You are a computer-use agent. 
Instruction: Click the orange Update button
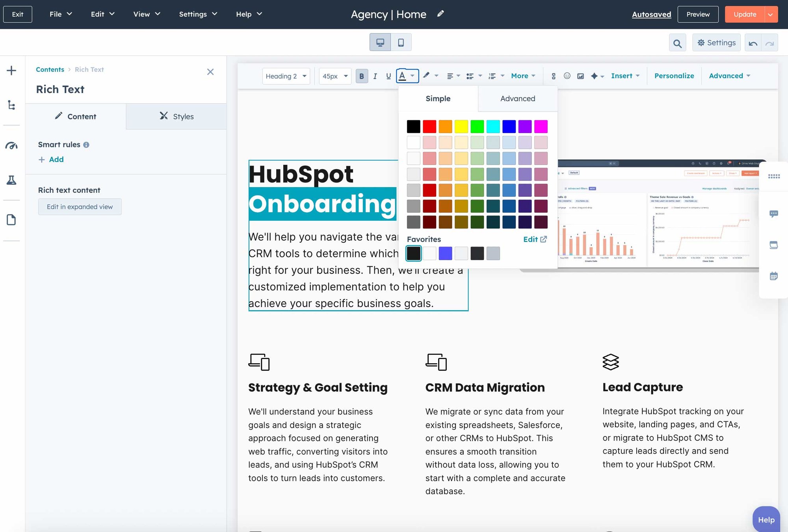coord(745,14)
